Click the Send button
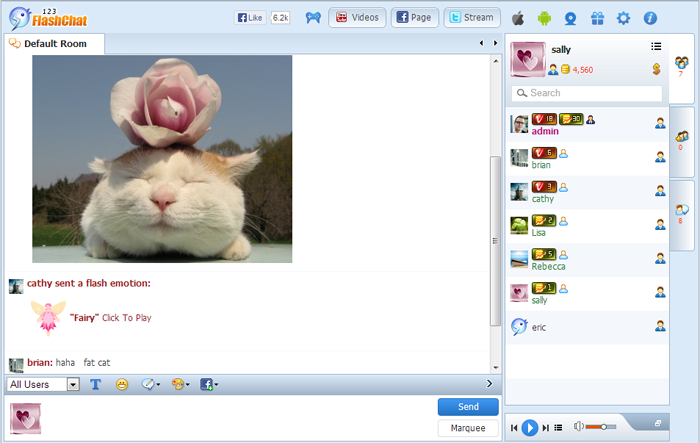This screenshot has height=443, width=700. [468, 407]
